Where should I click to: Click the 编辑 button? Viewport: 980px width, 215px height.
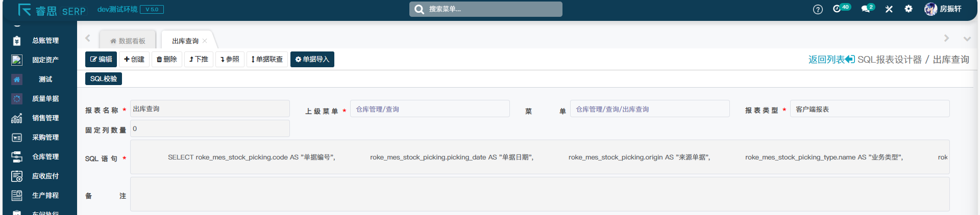(x=101, y=59)
